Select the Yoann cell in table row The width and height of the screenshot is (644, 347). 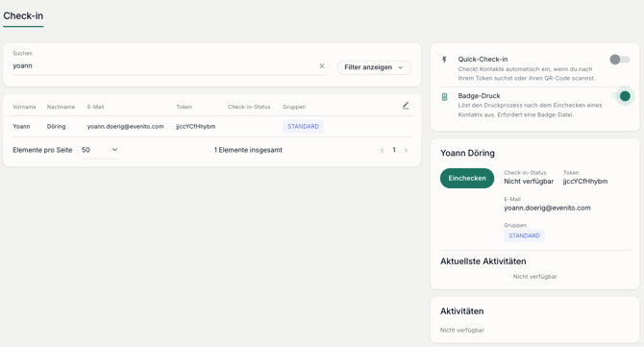point(21,127)
